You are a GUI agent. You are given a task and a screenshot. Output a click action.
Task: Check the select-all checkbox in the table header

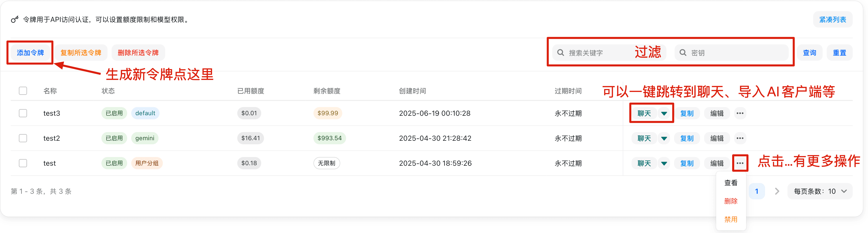coord(23,90)
